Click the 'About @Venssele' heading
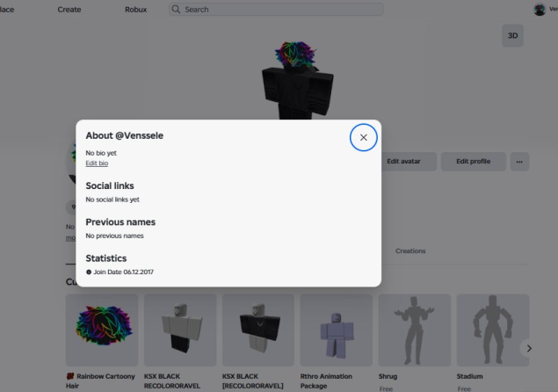Image resolution: width=558 pixels, height=392 pixels. point(125,135)
